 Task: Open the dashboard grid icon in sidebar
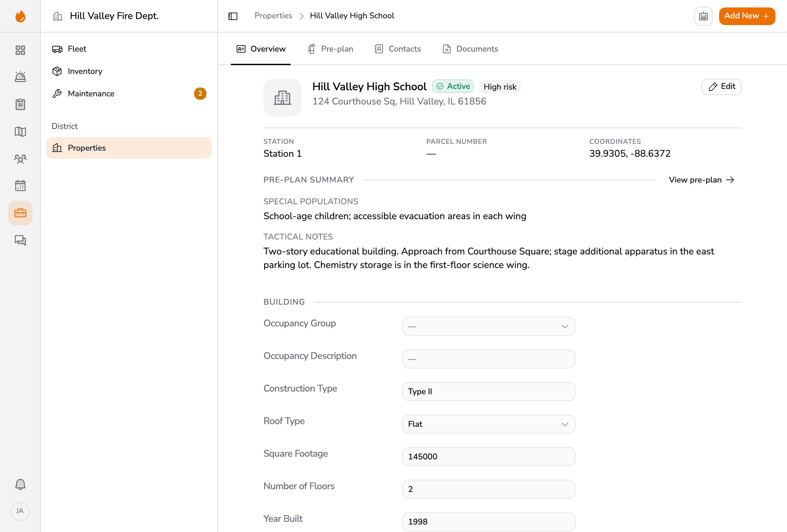click(x=20, y=50)
